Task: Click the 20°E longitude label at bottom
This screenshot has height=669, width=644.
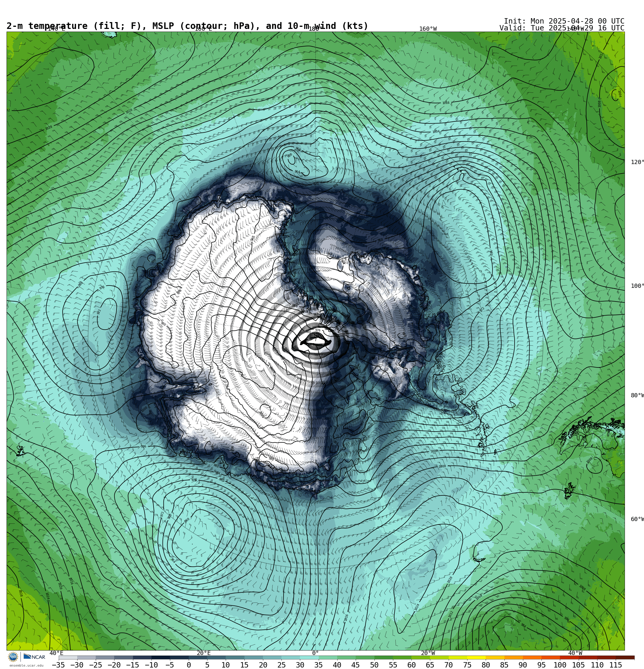Action: (204, 653)
